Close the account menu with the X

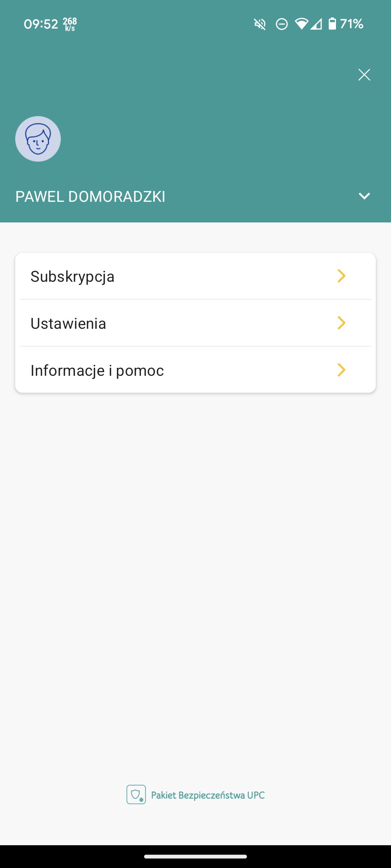364,75
